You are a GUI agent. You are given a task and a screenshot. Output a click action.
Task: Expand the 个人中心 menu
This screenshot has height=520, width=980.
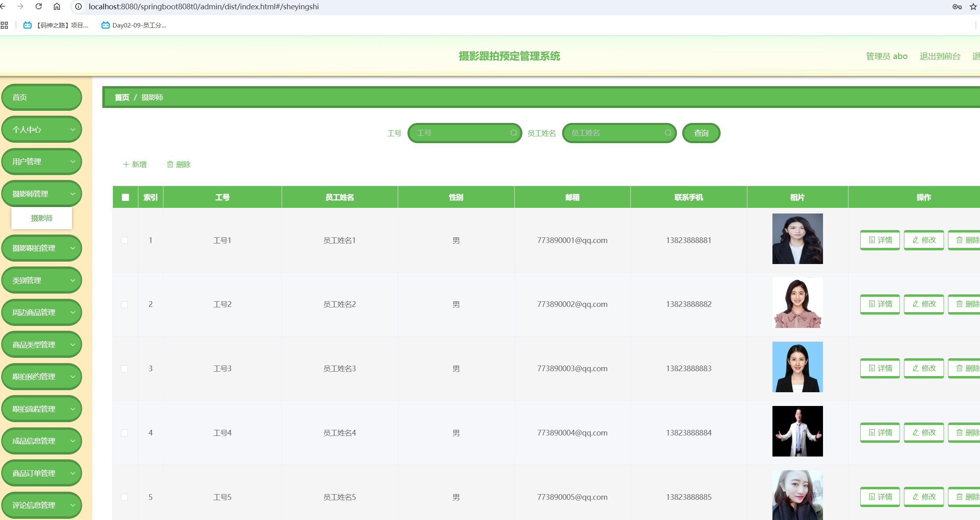[x=42, y=130]
